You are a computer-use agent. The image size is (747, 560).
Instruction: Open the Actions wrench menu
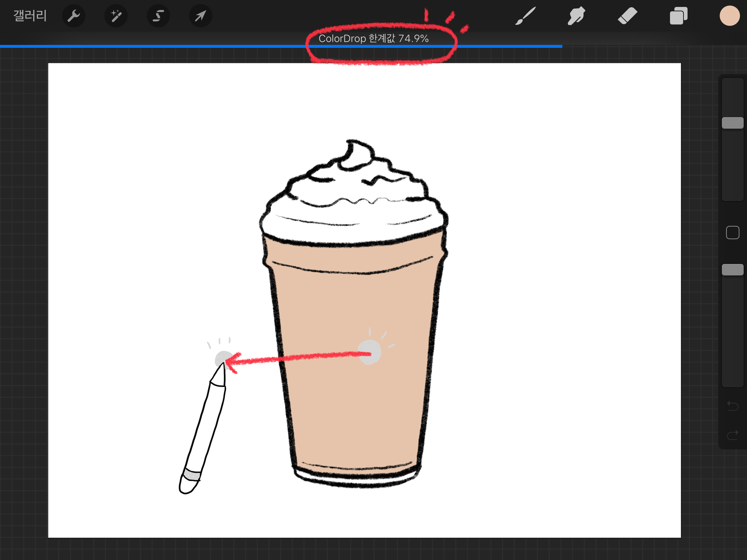coord(74,16)
